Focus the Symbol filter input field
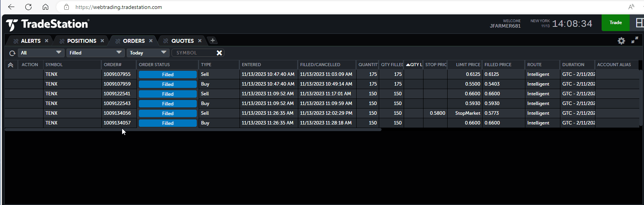 tap(194, 53)
